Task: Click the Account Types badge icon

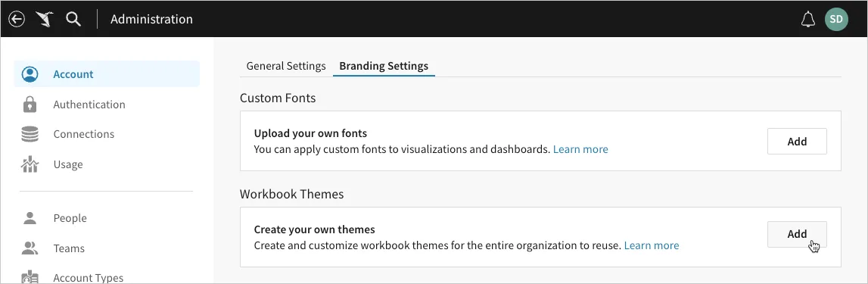Action: [x=30, y=277]
